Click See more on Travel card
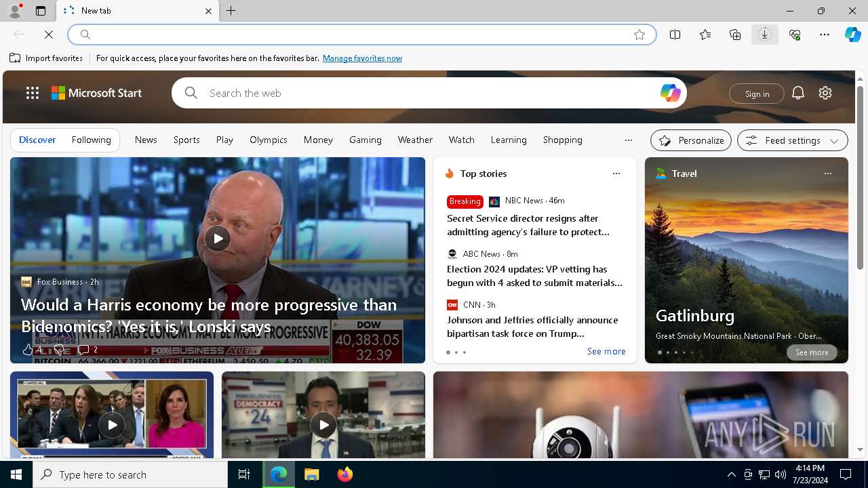 pos(812,352)
